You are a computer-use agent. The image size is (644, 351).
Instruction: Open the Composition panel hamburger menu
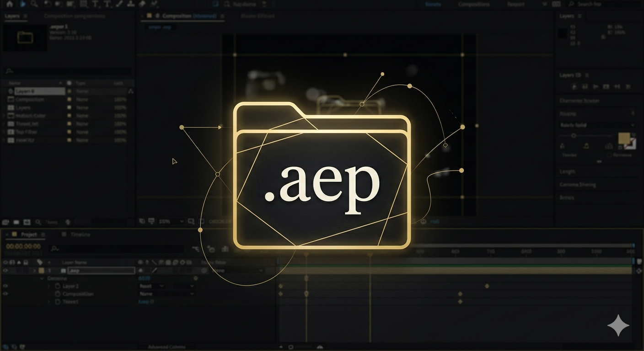[x=222, y=16]
